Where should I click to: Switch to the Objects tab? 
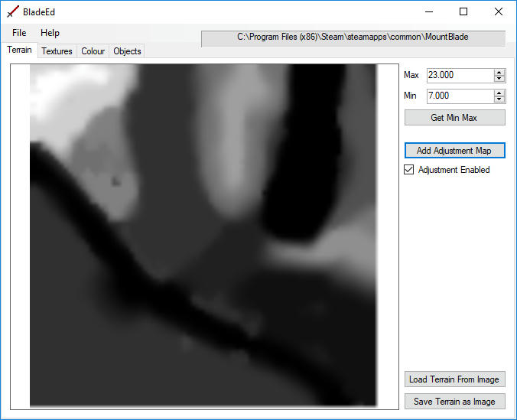tap(127, 51)
